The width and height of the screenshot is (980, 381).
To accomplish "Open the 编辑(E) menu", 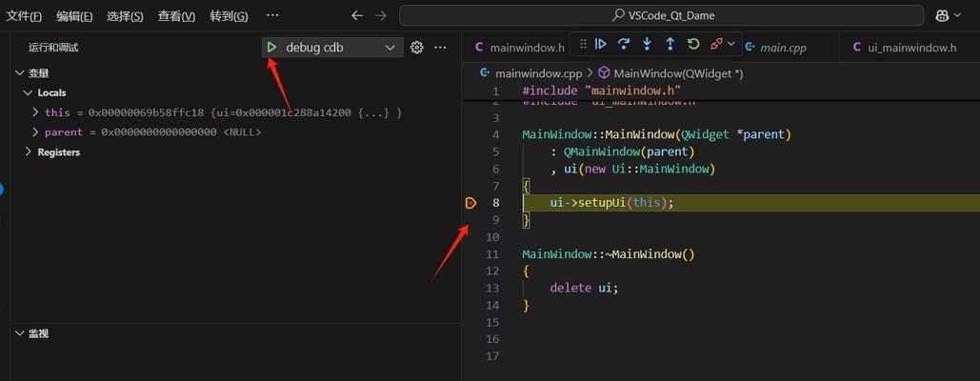I will (x=74, y=16).
